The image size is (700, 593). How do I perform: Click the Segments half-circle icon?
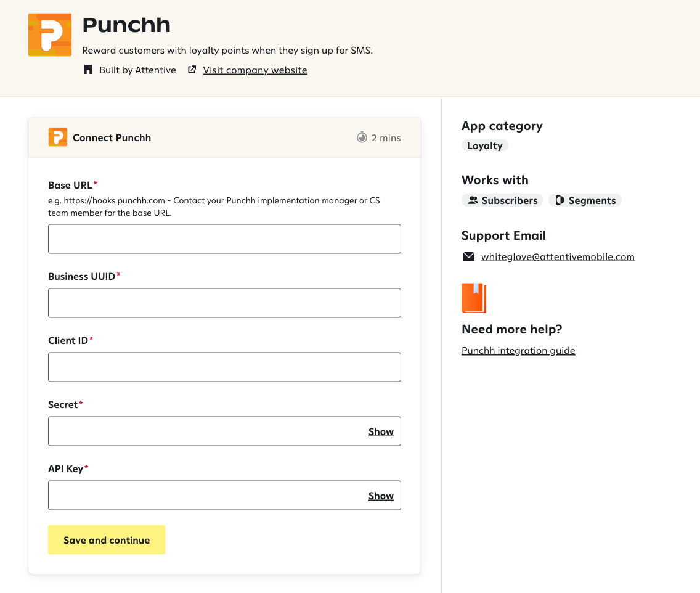tap(560, 200)
